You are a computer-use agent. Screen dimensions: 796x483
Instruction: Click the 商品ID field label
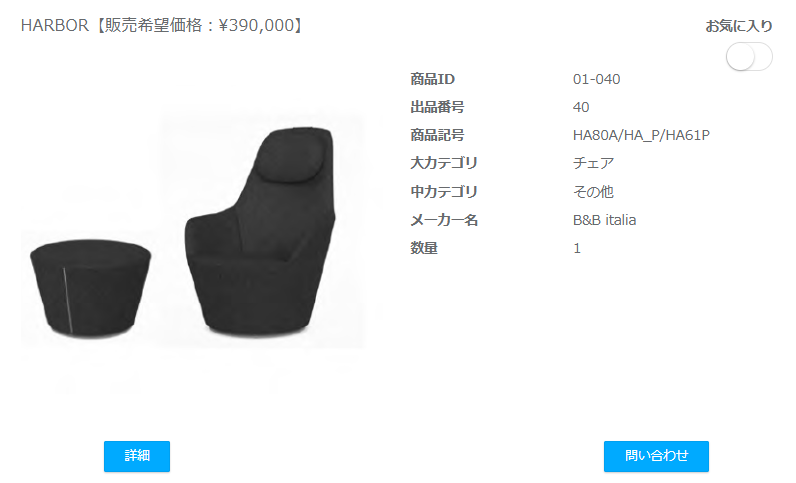click(x=433, y=79)
